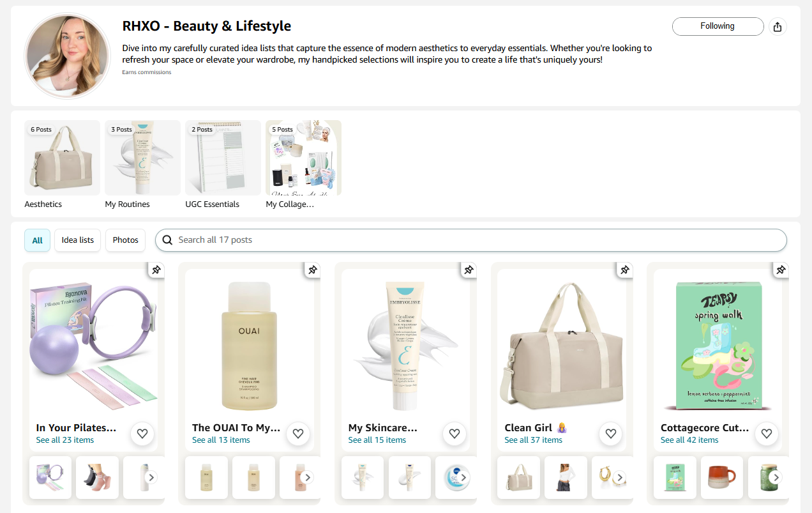Open the Aesthetics collection thumbnail
The image size is (812, 513).
[x=62, y=158]
